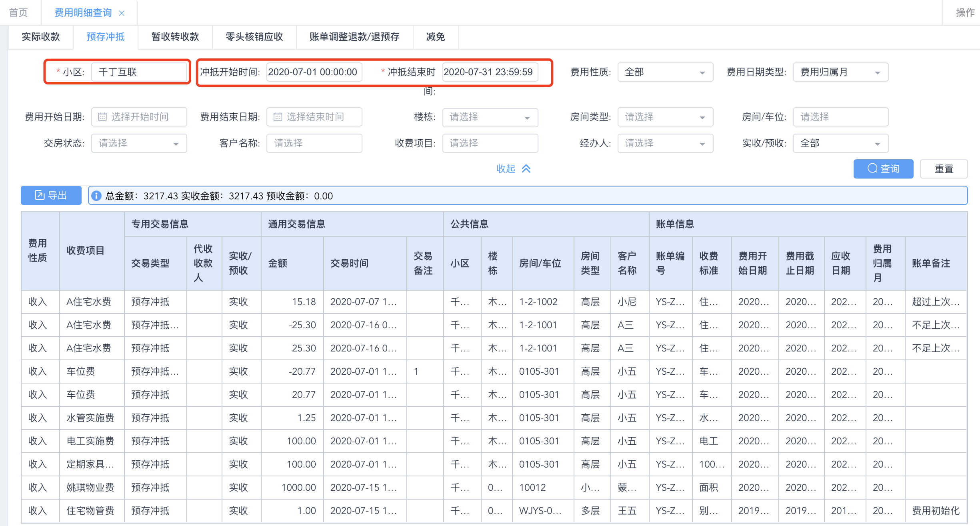The height and width of the screenshot is (526, 980).
Task: Click the 电工实施费 cell
Action: coord(92,441)
